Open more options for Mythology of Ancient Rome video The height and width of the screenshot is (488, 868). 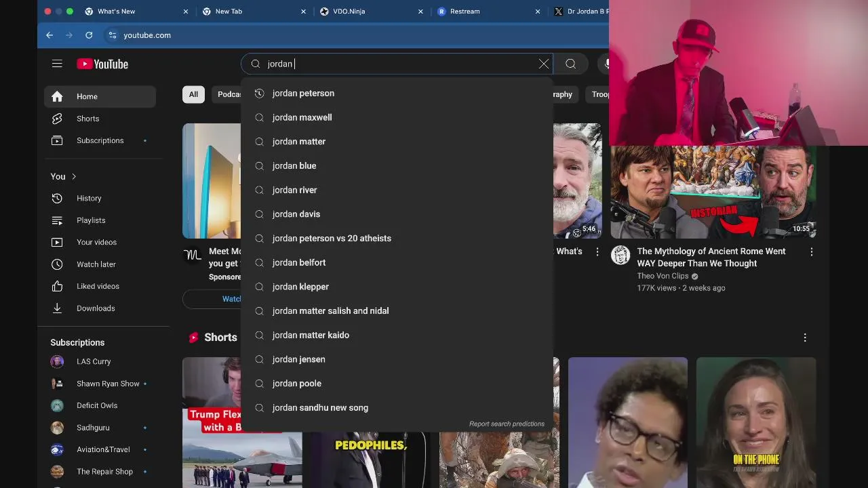[811, 251]
